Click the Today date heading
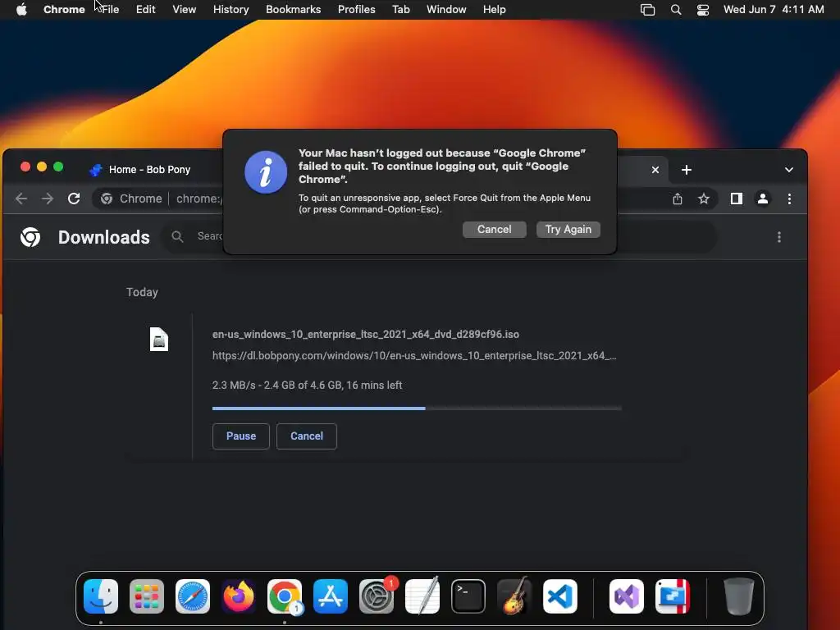The width and height of the screenshot is (840, 630). point(142,292)
